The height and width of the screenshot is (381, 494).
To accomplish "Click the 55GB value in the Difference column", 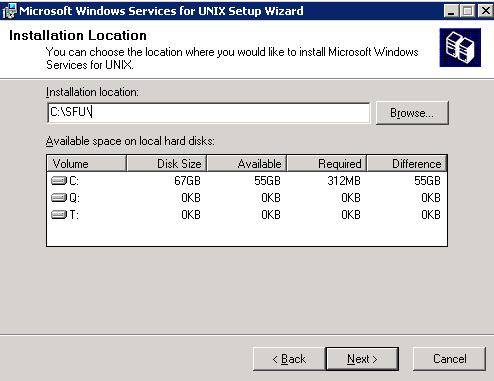I will point(427,181).
